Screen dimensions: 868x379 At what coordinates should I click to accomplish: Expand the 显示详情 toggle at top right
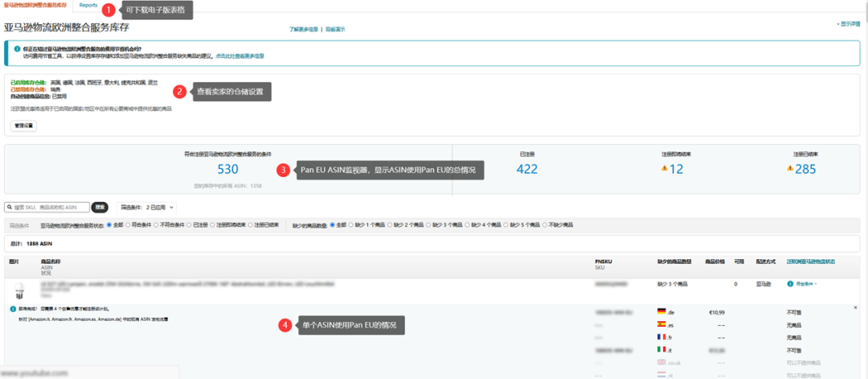(849, 24)
